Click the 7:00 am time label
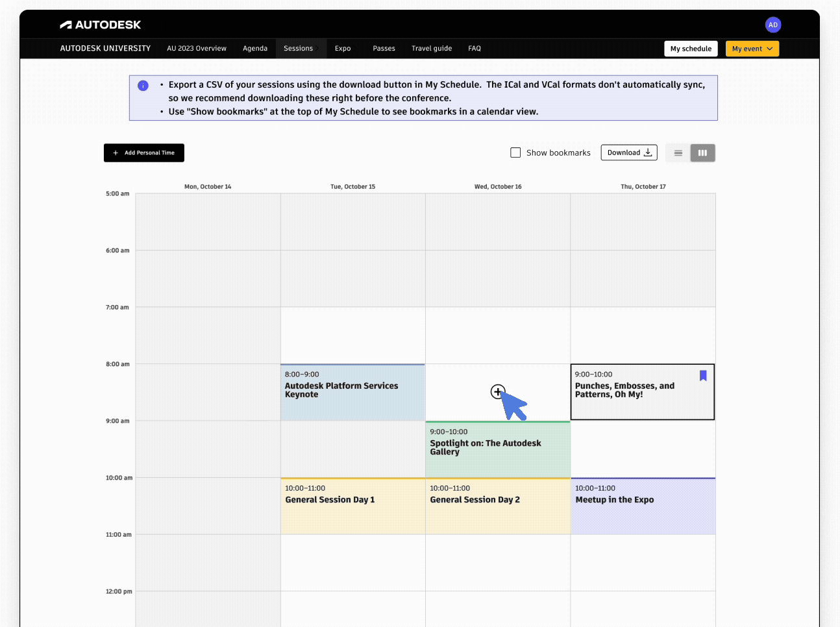This screenshot has width=840, height=627. (x=117, y=308)
